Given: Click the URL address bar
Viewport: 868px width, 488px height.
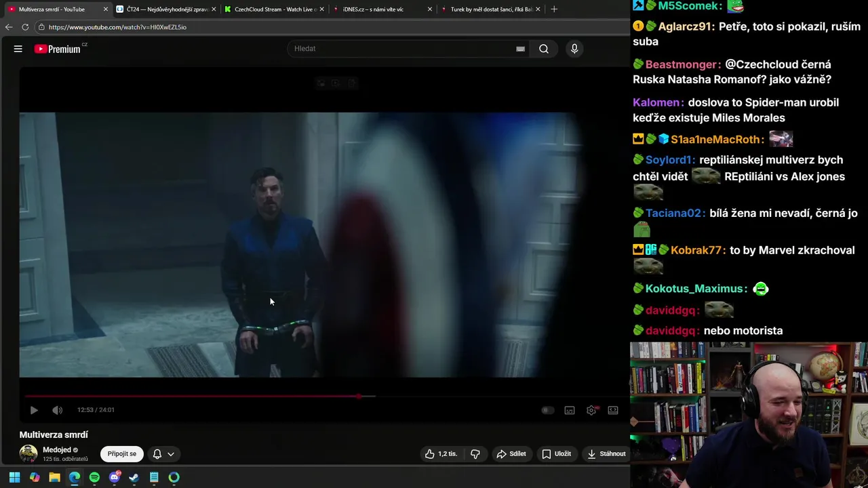Looking at the screenshot, I should [x=332, y=27].
